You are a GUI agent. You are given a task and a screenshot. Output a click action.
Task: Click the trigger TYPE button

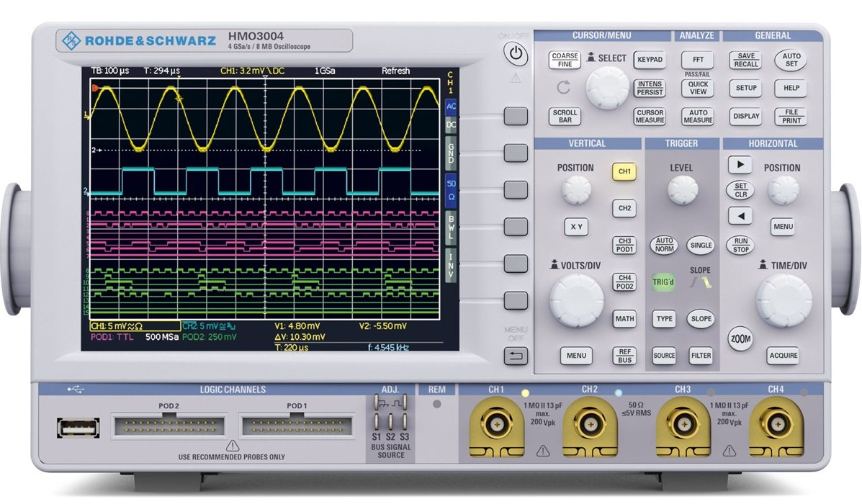point(664,319)
